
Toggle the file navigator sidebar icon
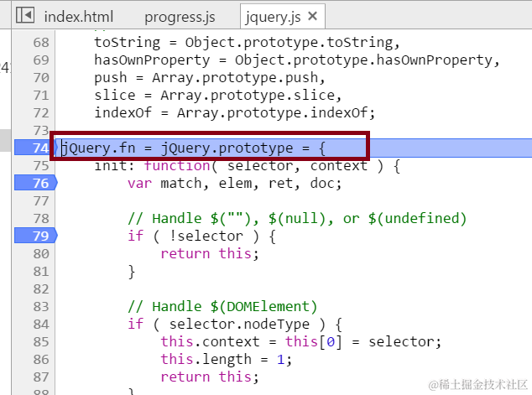pos(25,15)
